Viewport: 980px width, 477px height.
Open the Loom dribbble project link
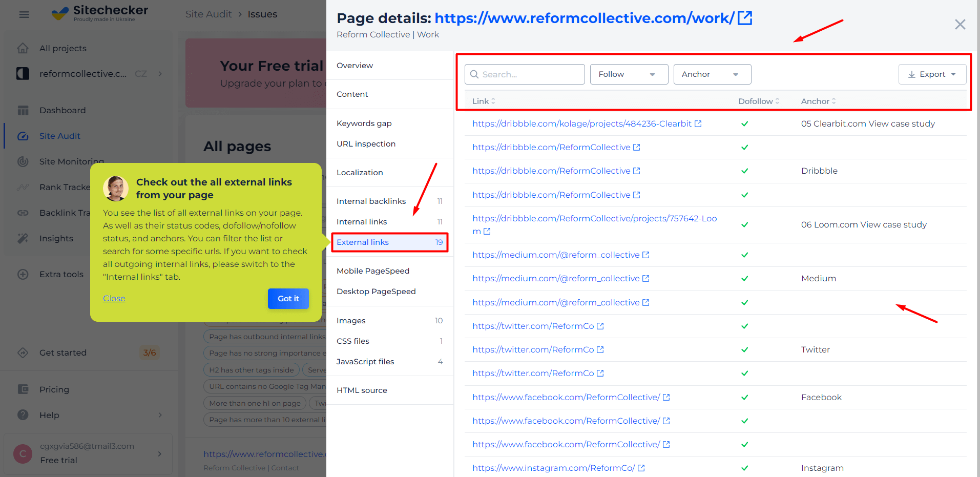[594, 224]
